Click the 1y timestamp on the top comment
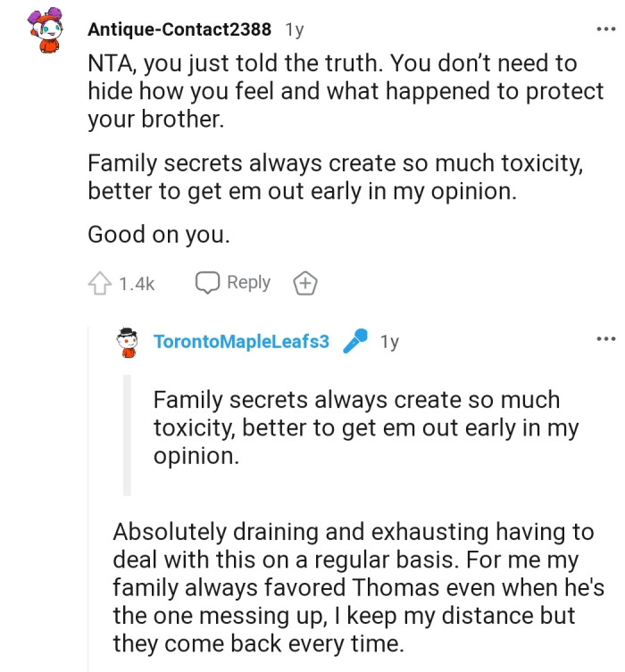Viewport: 625px width, 672px height. (294, 29)
